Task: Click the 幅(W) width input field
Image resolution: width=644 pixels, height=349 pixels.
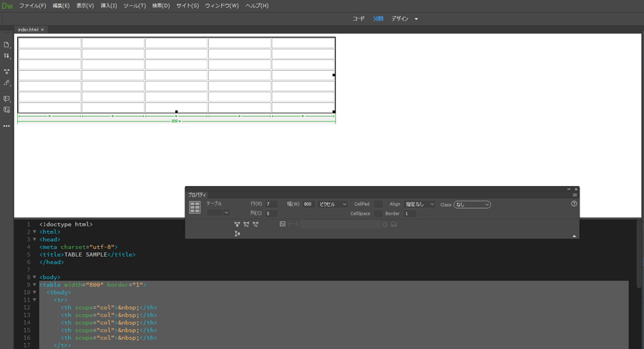Action: [308, 205]
